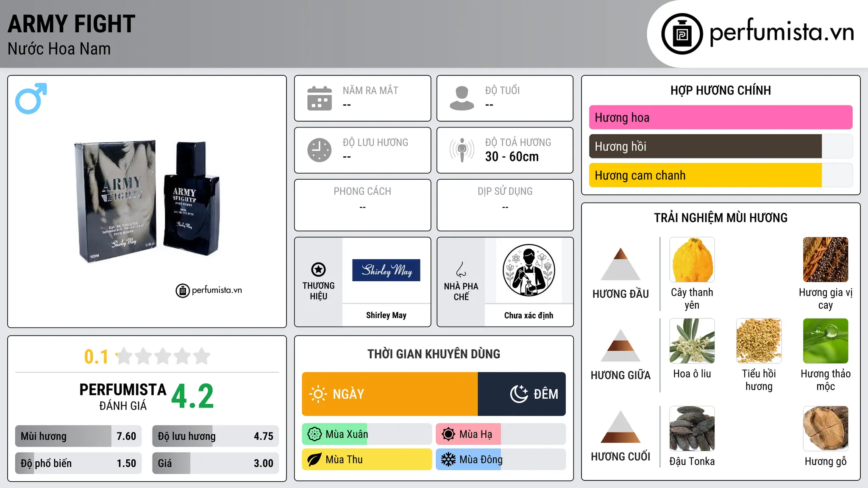The image size is (868, 488).
Task: Click the Mùi hương score 7.60
Action: [x=126, y=436]
